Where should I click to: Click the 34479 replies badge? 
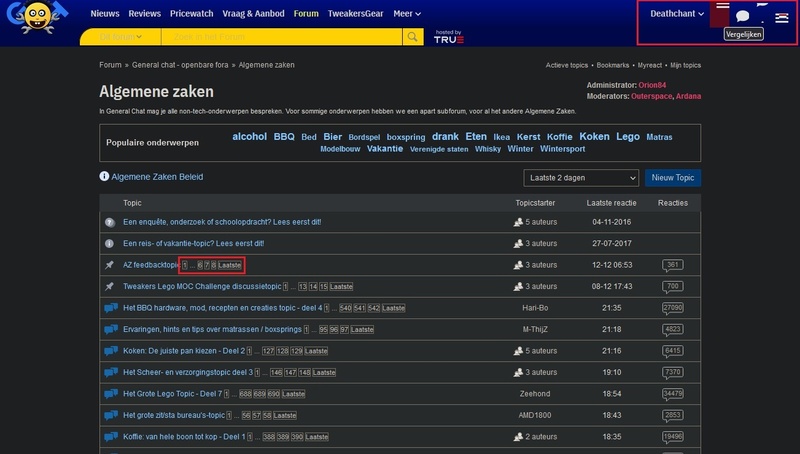[672, 394]
